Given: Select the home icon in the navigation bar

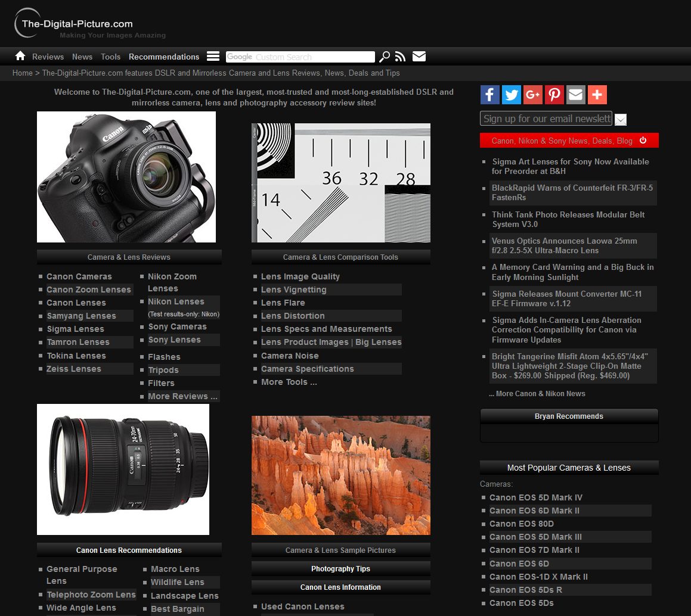Looking at the screenshot, I should tap(20, 56).
